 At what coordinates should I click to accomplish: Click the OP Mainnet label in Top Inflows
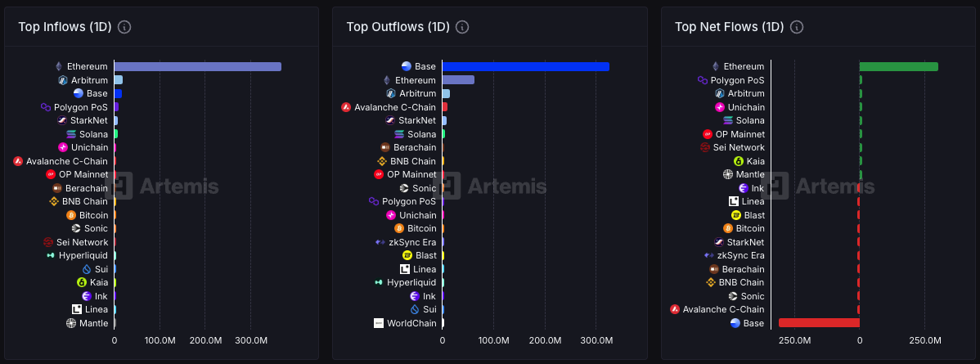[83, 174]
